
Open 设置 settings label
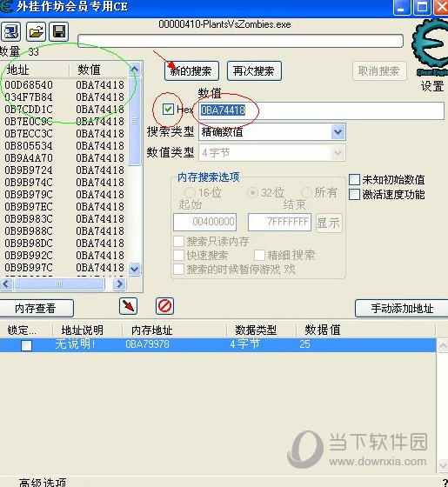click(432, 86)
